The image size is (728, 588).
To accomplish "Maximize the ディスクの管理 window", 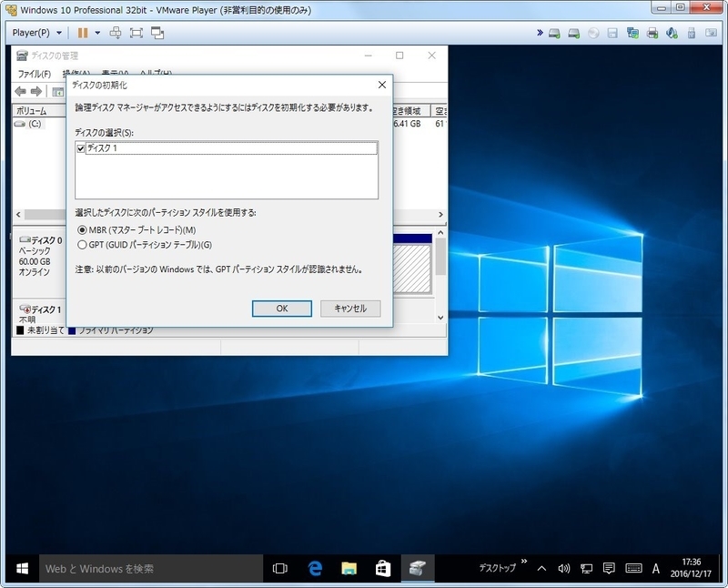I will (x=399, y=56).
